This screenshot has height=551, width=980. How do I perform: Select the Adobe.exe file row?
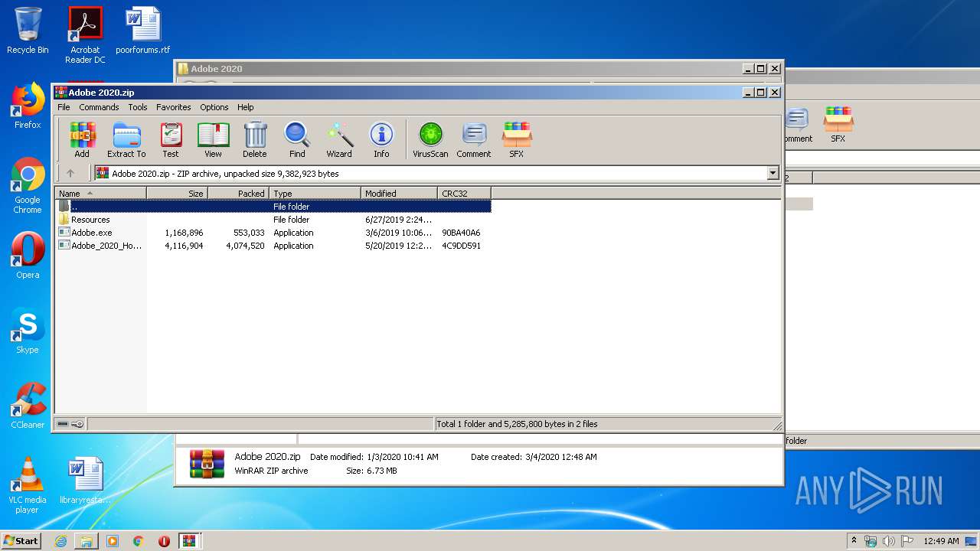(273, 233)
